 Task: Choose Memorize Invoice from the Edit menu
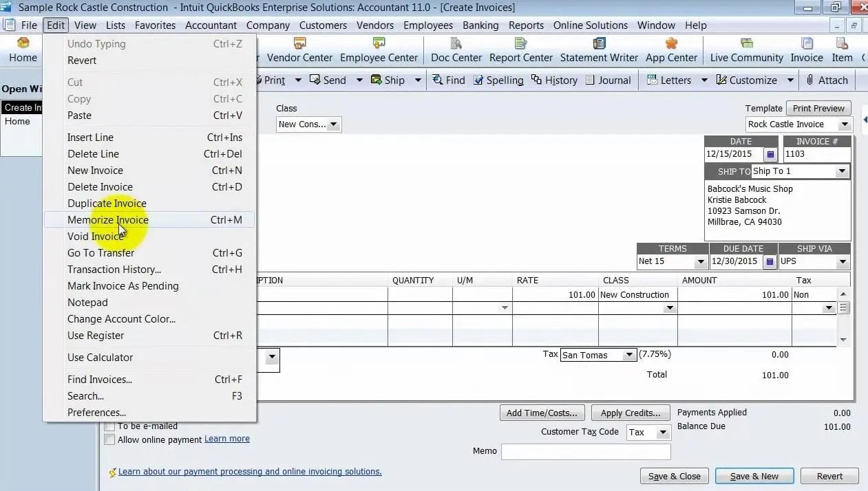click(149, 220)
